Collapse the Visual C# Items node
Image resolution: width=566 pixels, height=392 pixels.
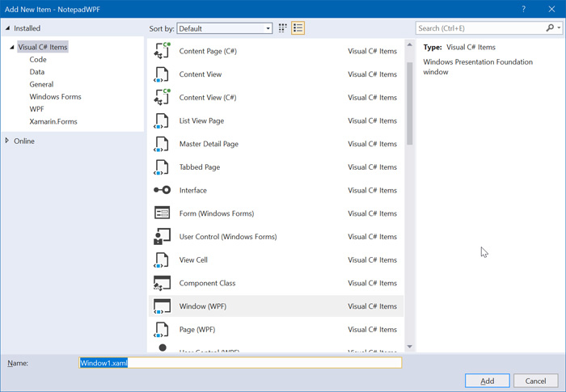pyautogui.click(x=12, y=48)
